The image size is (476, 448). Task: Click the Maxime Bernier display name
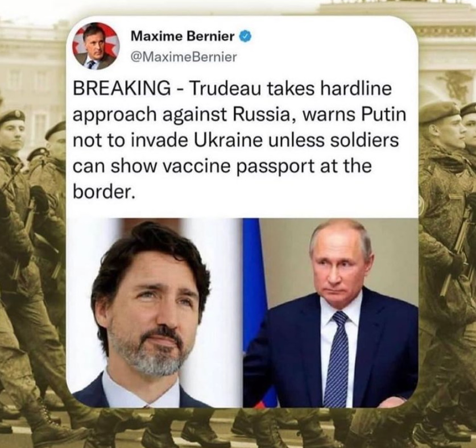(x=183, y=37)
